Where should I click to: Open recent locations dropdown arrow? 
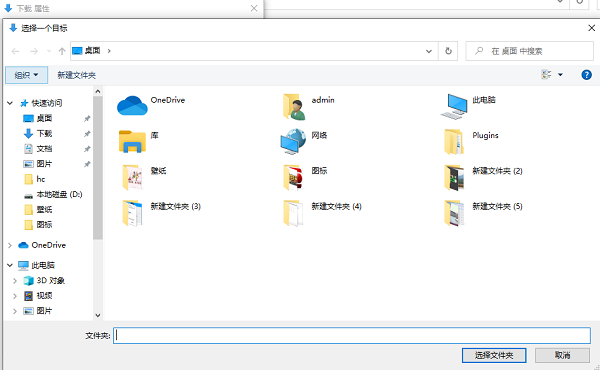(49, 51)
